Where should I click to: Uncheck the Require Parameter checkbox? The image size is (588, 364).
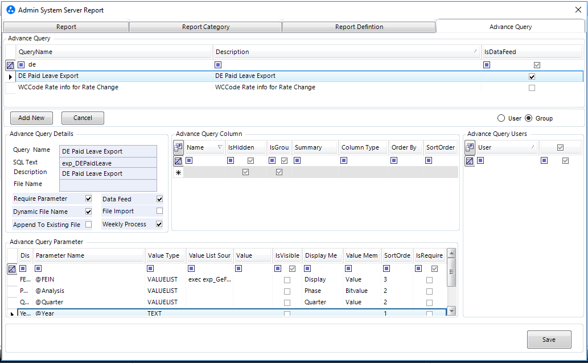click(x=88, y=199)
